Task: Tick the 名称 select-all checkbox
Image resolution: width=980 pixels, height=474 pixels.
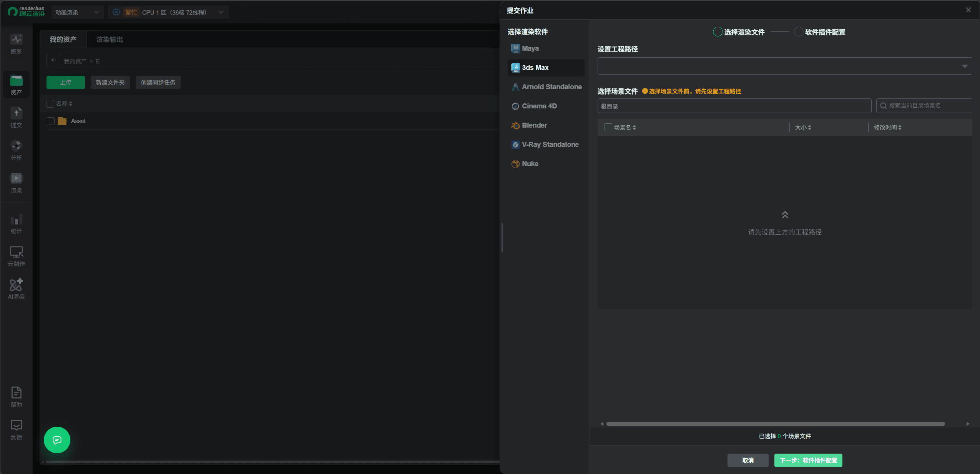Action: pyautogui.click(x=50, y=104)
